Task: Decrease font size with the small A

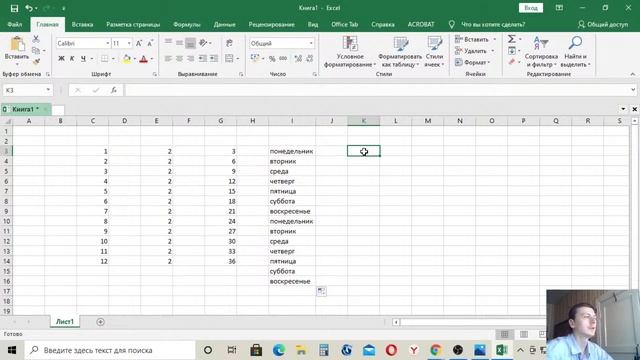Action: [150, 43]
